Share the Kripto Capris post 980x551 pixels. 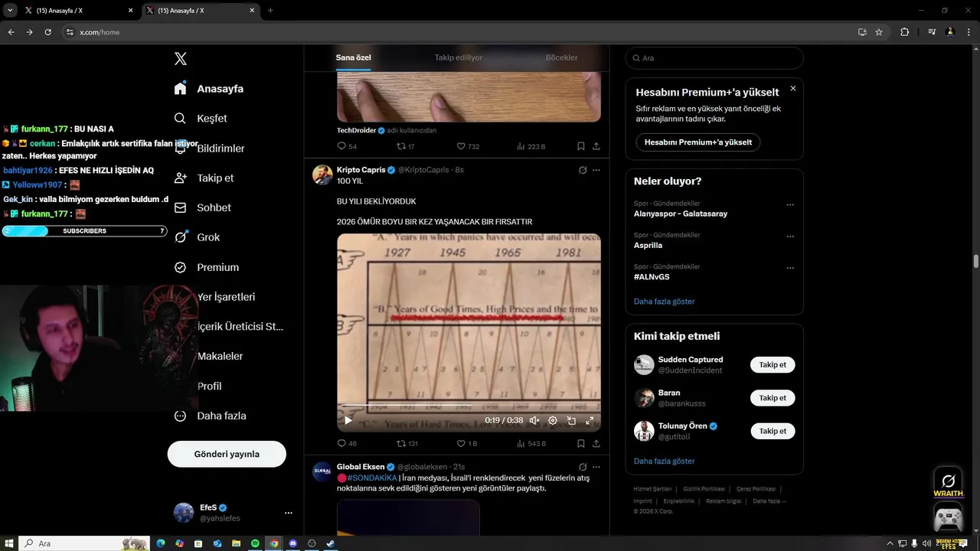click(596, 443)
